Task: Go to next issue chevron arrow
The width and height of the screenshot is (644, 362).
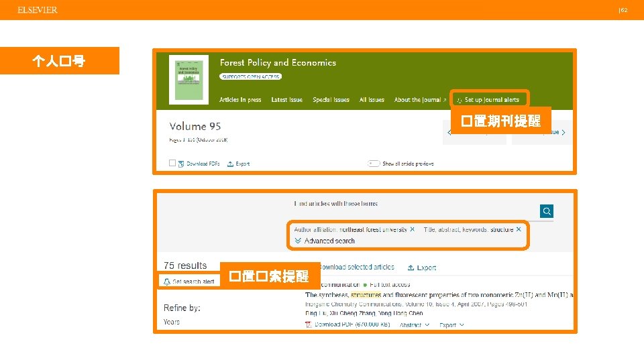Action: (563, 132)
